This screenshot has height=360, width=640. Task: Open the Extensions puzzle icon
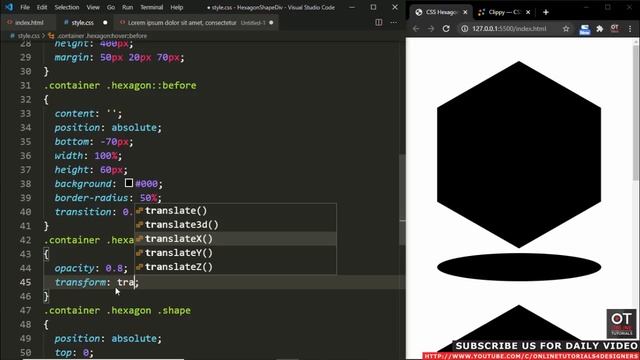[x=600, y=29]
